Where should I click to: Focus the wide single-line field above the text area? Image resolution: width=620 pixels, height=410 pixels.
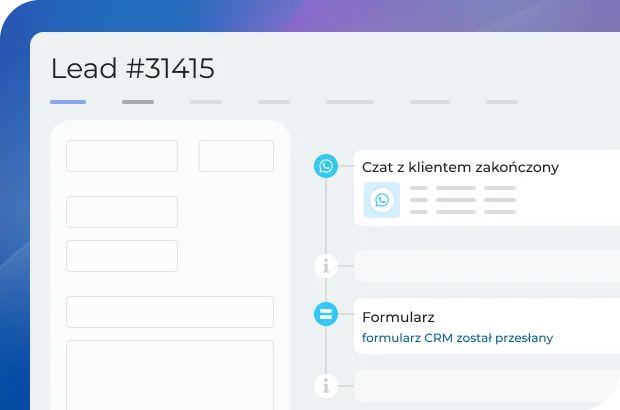[x=170, y=312]
